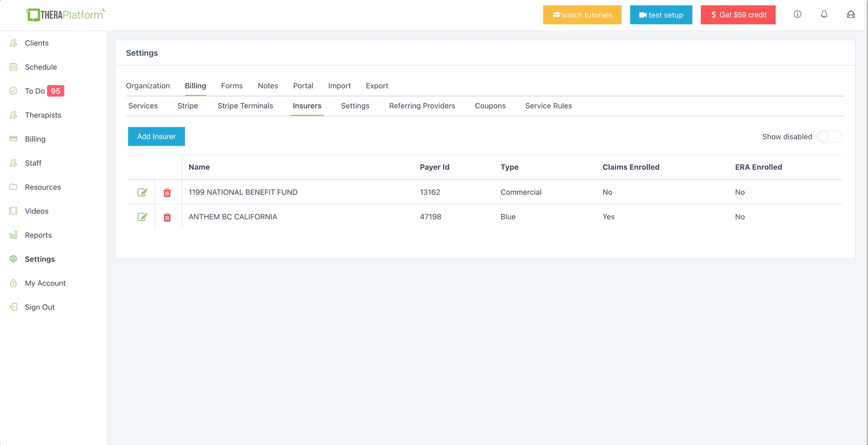Screen dimensions: 868x445
Task: Edit the Anthem BC California insurer
Action: [x=142, y=217]
